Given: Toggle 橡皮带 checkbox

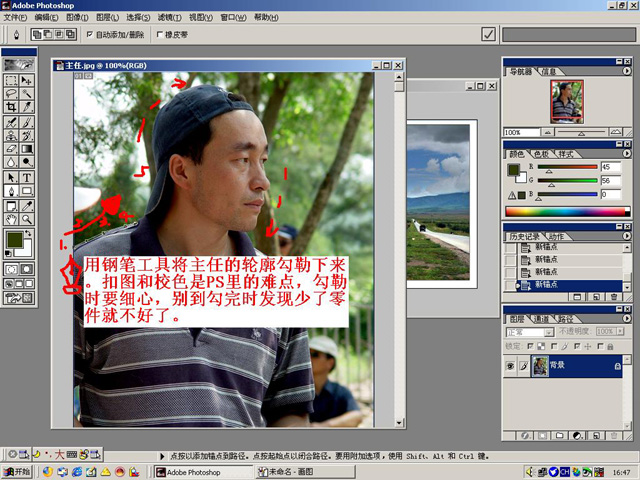Looking at the screenshot, I should tap(160, 34).
